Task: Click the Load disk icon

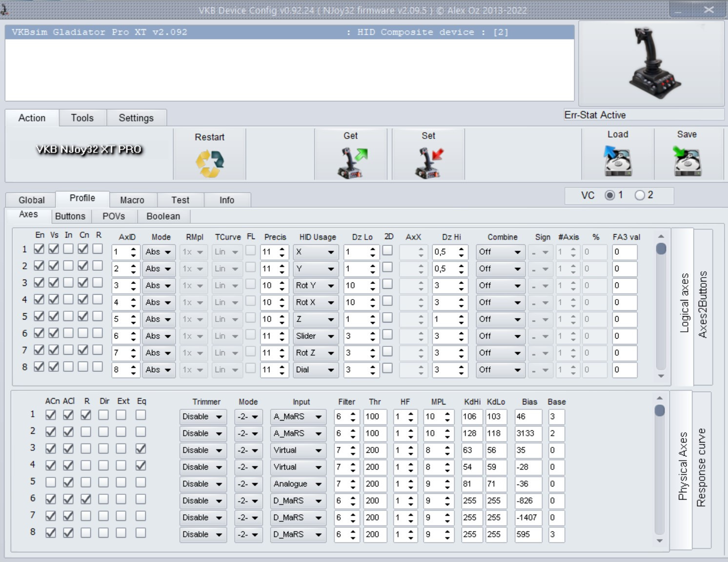Action: point(617,161)
